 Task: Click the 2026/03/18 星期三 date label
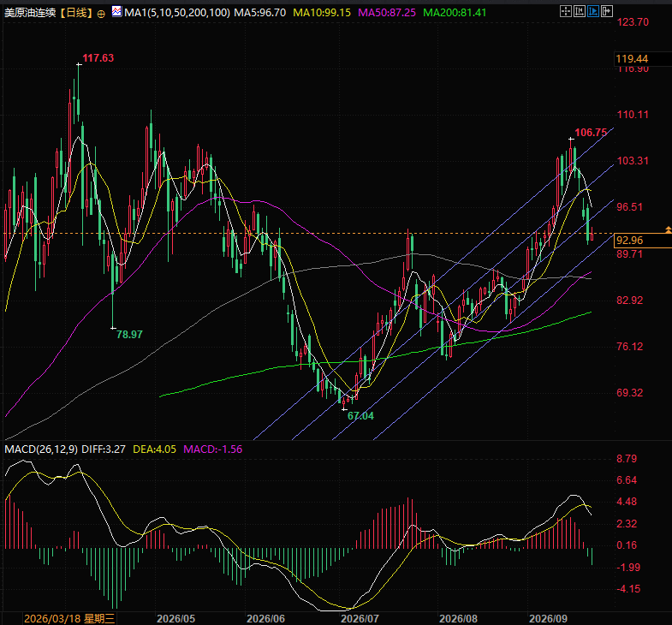coord(69,618)
